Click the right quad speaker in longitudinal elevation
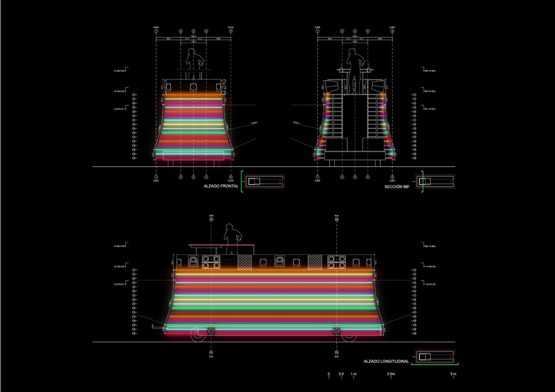This screenshot has width=555, height=392. [337, 262]
